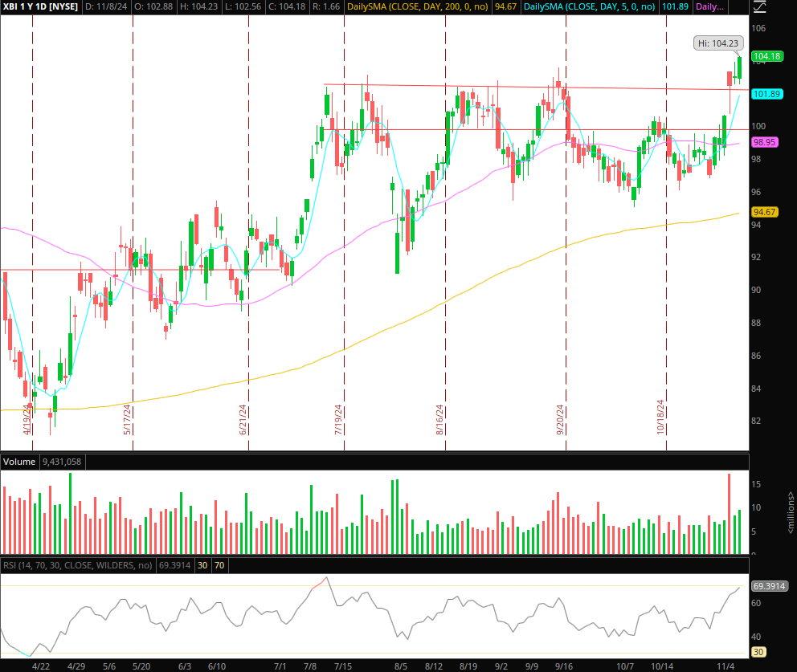Click the 60 label on RSI axis

(756, 603)
